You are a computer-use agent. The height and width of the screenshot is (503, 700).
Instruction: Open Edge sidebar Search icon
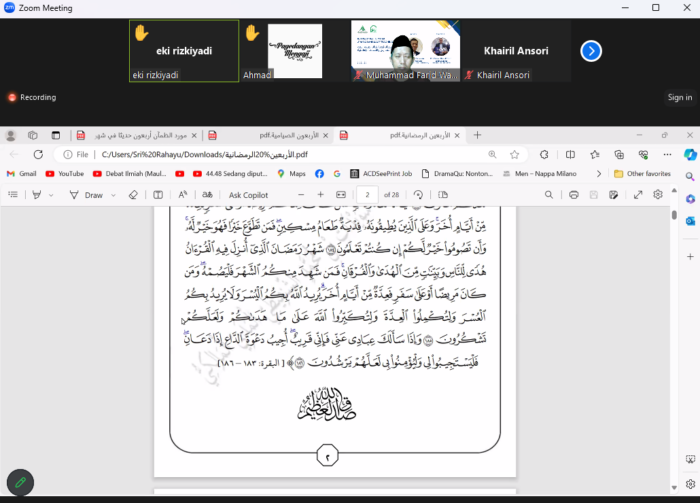tap(690, 176)
